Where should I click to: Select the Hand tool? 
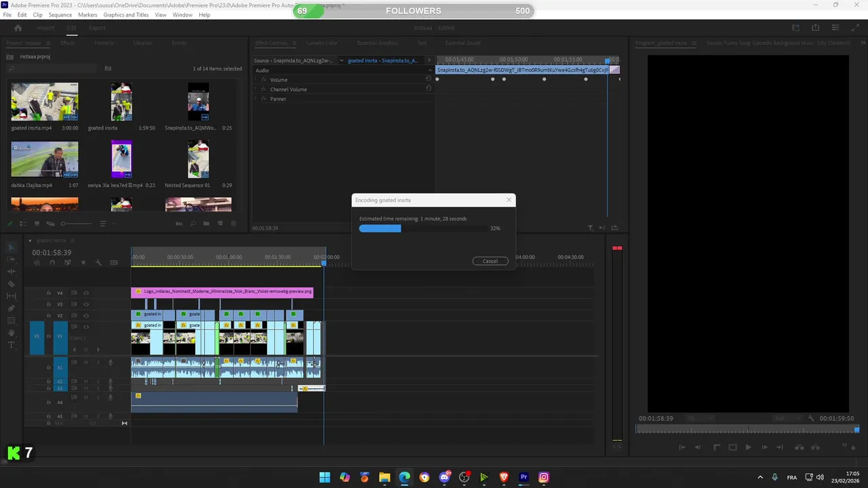click(11, 333)
